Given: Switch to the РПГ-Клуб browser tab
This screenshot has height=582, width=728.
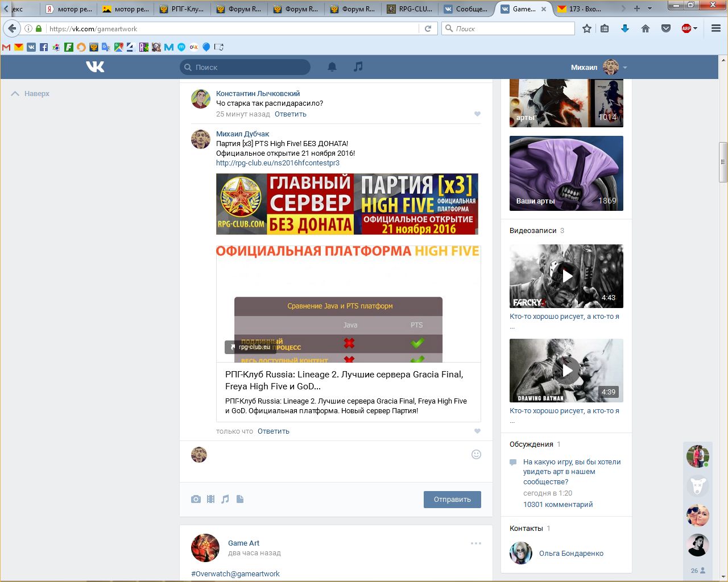Looking at the screenshot, I should point(183,9).
